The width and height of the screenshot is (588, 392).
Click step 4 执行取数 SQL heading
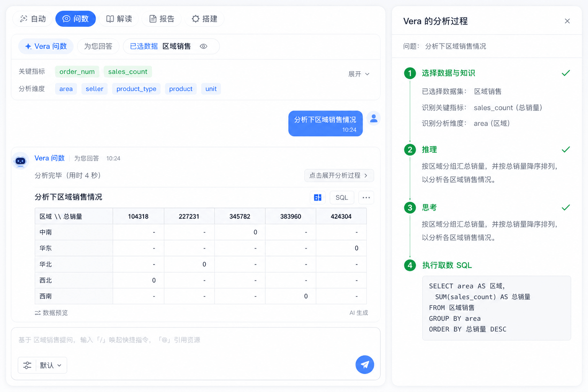point(447,265)
